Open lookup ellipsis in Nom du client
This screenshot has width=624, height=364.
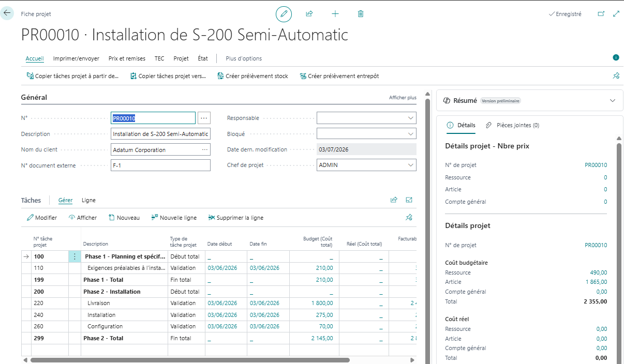[205, 150]
